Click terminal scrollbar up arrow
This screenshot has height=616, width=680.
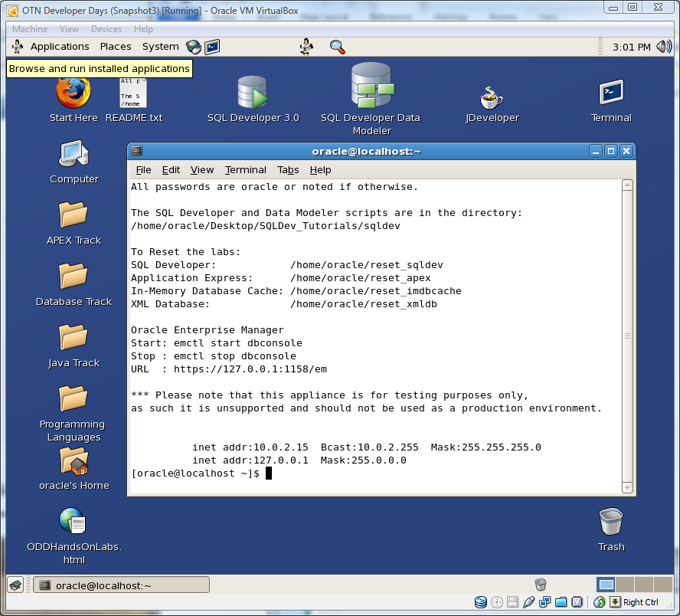click(627, 185)
